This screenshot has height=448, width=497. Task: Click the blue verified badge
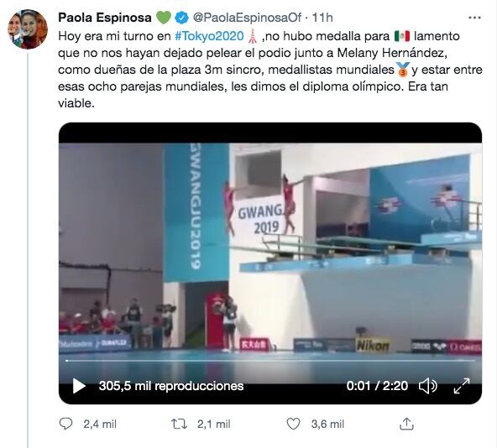point(181,18)
